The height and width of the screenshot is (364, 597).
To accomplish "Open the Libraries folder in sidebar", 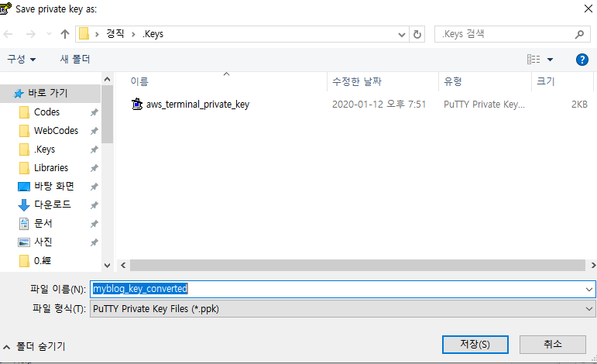I will [x=51, y=168].
